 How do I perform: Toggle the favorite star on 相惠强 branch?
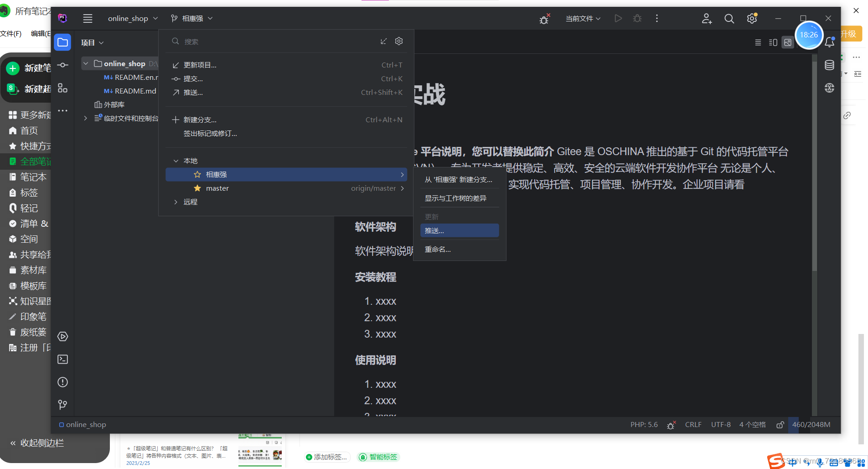[197, 174]
